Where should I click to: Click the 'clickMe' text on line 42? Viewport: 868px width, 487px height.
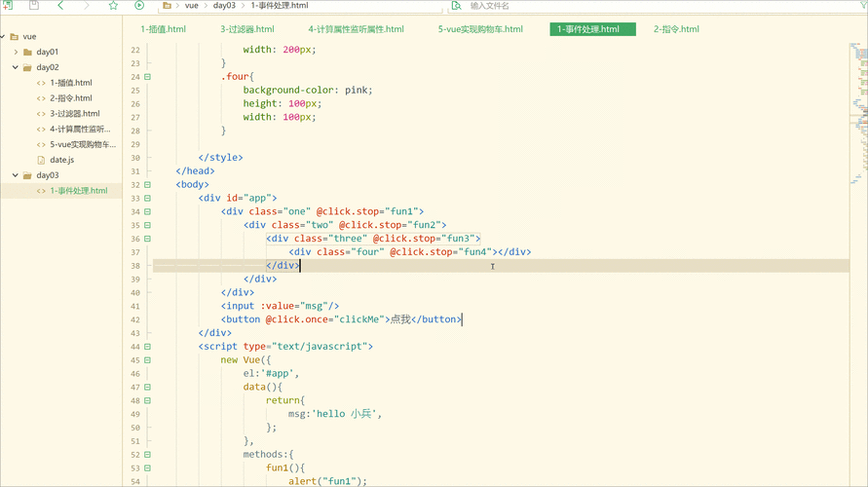[x=359, y=319]
